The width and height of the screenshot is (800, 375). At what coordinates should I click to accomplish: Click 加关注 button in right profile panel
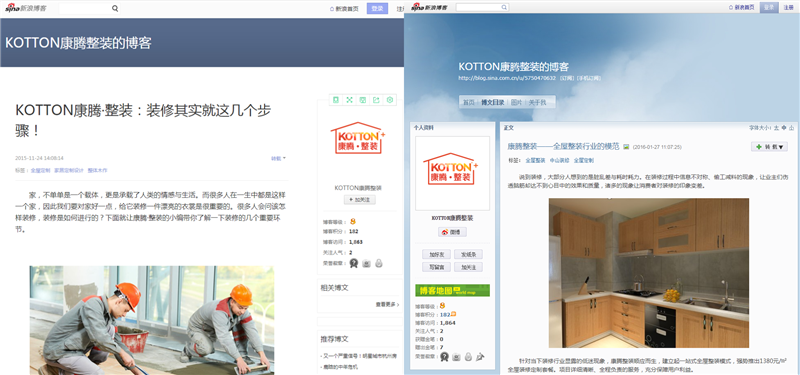click(468, 267)
